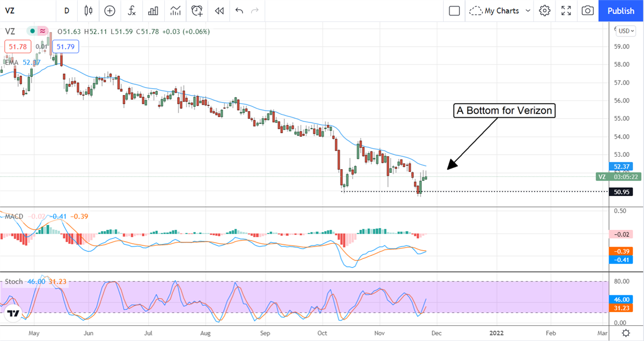Open the candlestick chart style selector
Screen dimensions: 644x341
point(89,11)
